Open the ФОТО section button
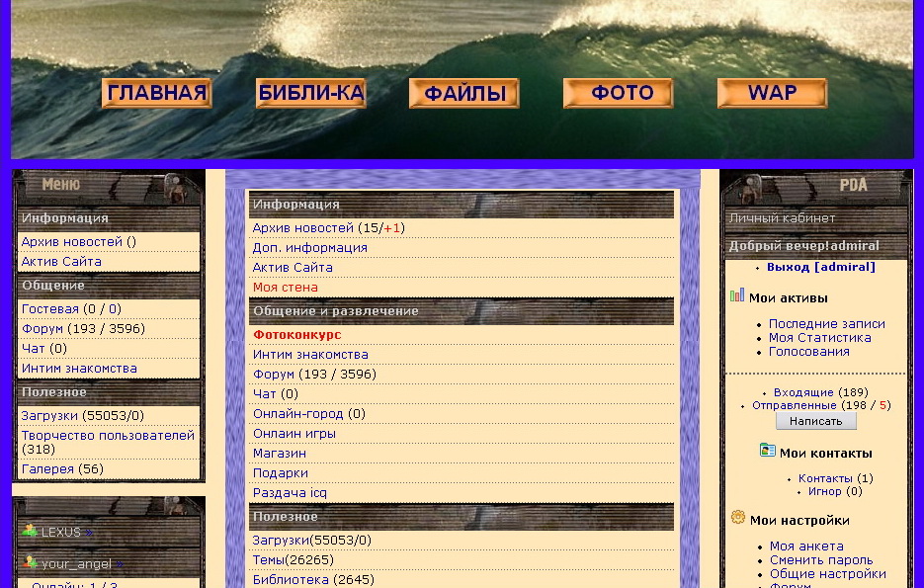The height and width of the screenshot is (588, 924). point(619,93)
